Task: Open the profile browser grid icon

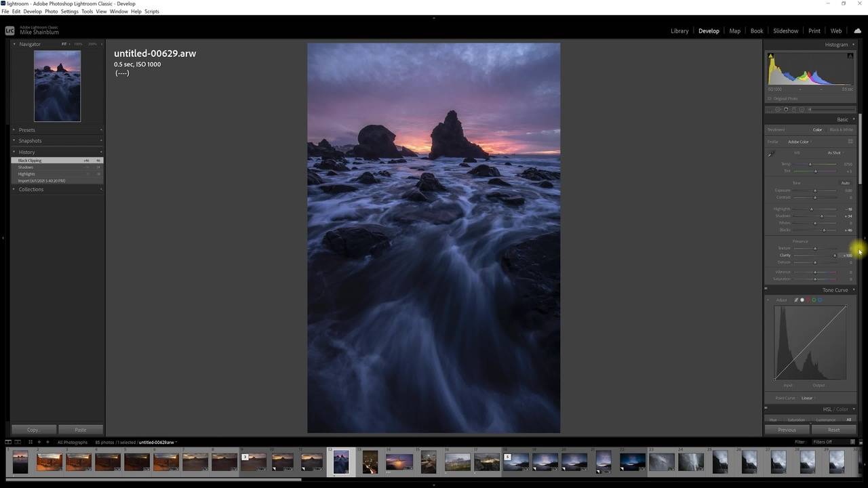Action: (850, 142)
